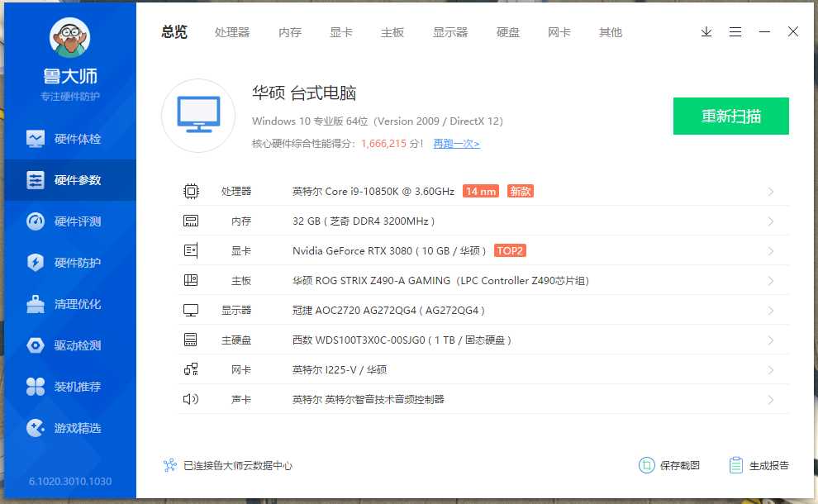
Task: Click the sound card speaker icon
Action: [x=191, y=399]
